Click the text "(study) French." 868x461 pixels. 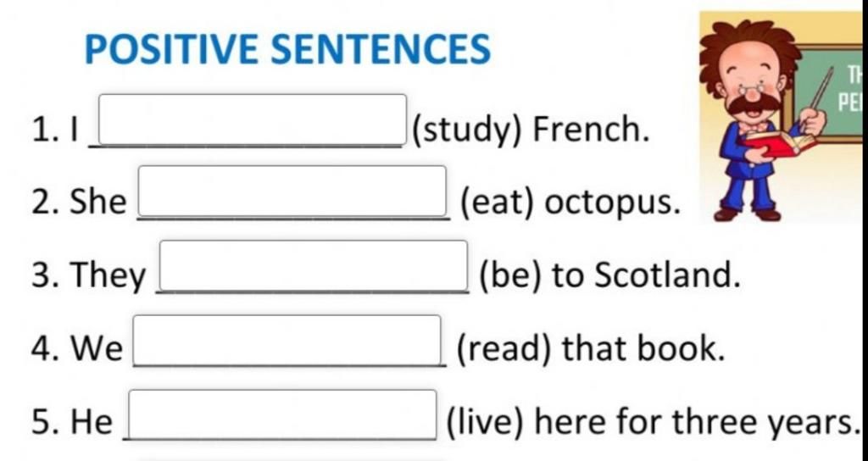531,130
